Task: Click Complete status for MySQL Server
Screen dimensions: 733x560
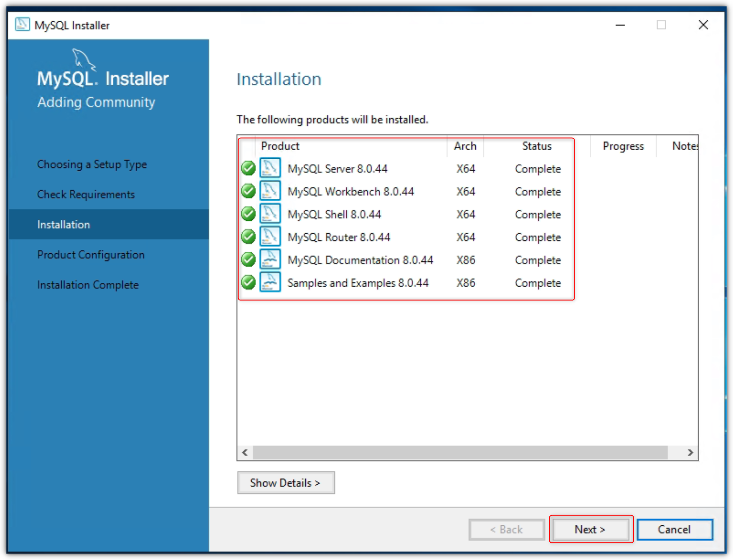Action: click(538, 169)
